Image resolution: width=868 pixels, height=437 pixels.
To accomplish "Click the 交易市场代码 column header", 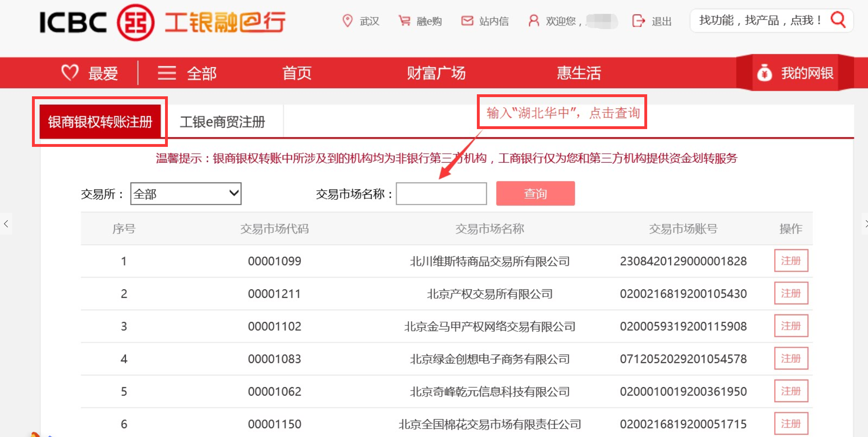I will pyautogui.click(x=275, y=229).
